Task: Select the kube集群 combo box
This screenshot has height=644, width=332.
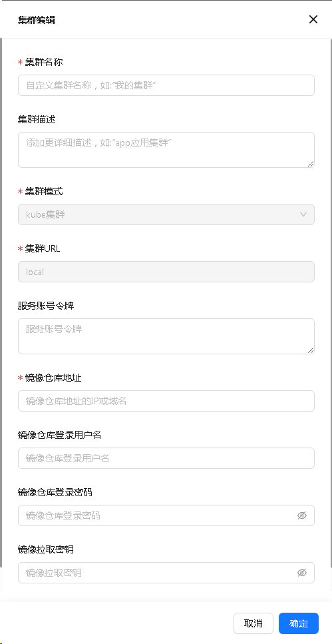Action: (166, 214)
